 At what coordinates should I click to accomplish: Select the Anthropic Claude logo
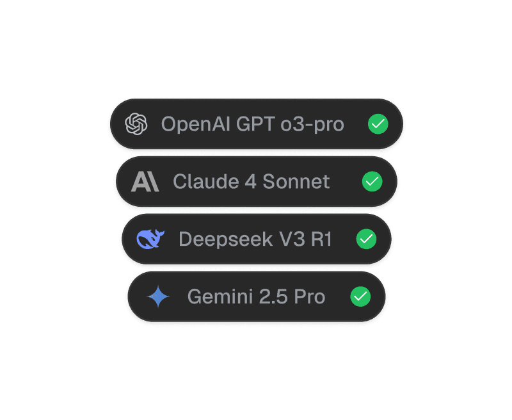(144, 182)
